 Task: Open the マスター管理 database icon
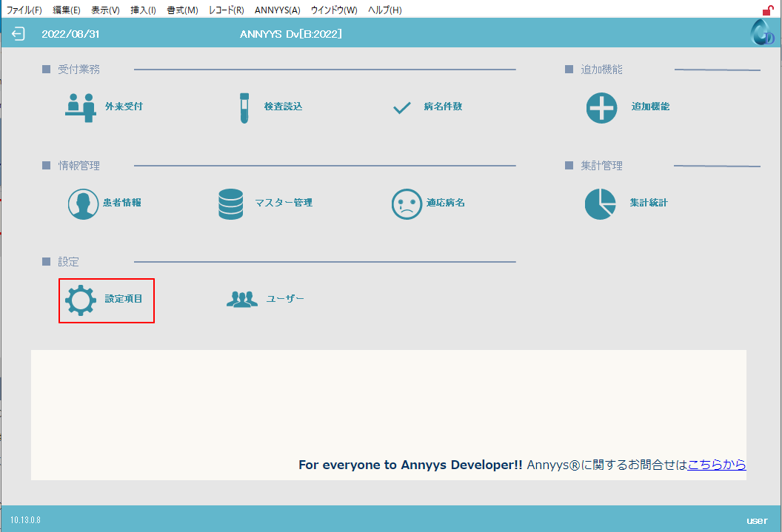coord(231,203)
